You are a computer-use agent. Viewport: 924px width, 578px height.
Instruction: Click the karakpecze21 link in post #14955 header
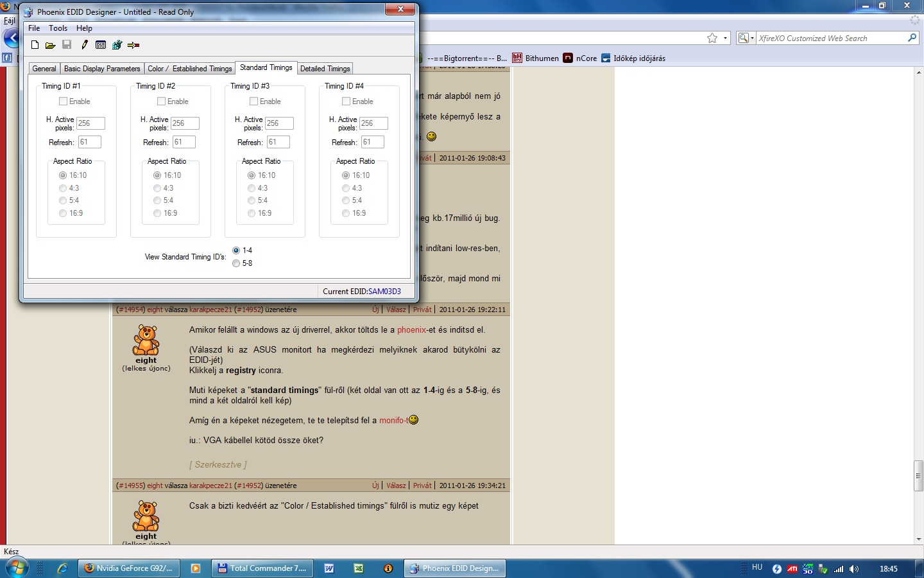(x=210, y=486)
